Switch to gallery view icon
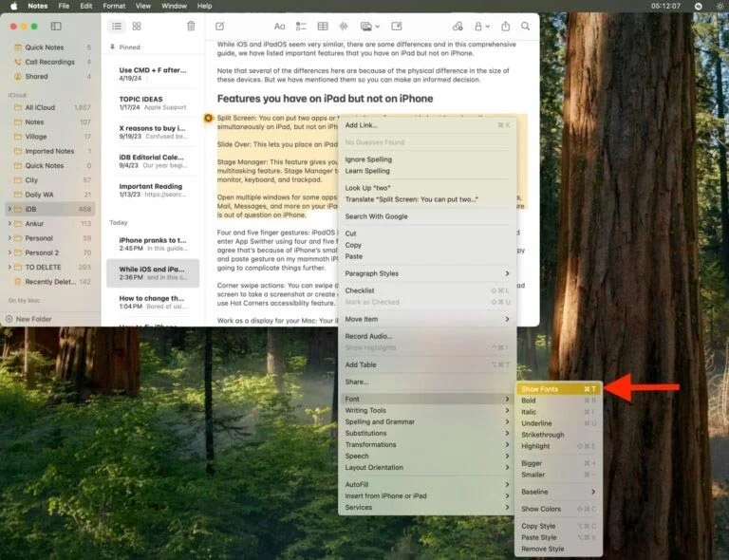This screenshot has width=729, height=560. 137,27
